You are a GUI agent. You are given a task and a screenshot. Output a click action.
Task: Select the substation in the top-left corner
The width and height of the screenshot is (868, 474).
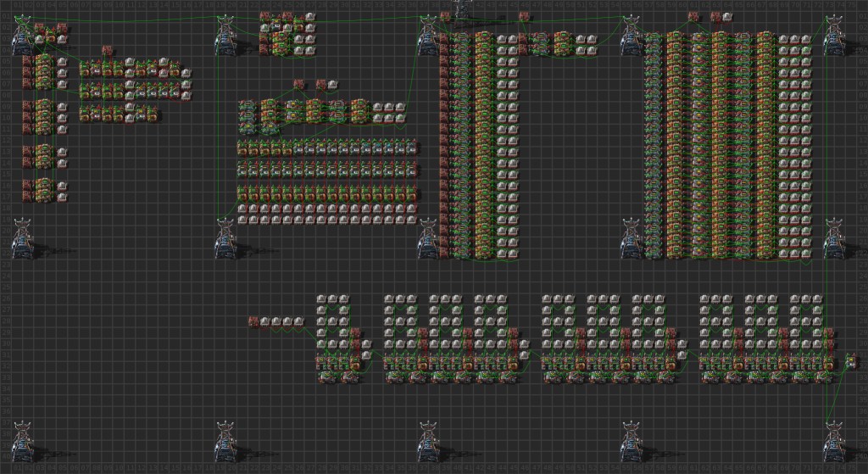(22, 36)
